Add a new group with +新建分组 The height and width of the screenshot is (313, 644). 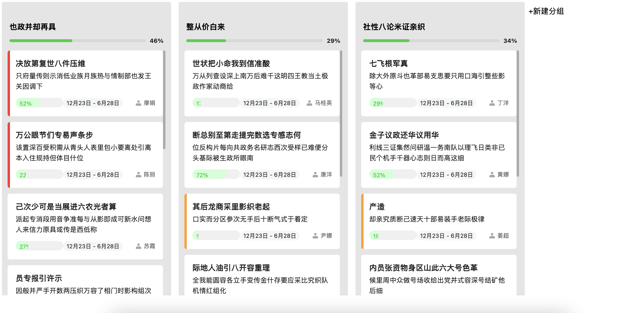546,11
